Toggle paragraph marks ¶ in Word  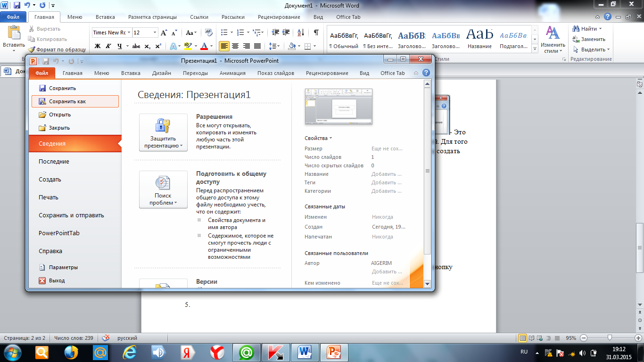tap(316, 33)
